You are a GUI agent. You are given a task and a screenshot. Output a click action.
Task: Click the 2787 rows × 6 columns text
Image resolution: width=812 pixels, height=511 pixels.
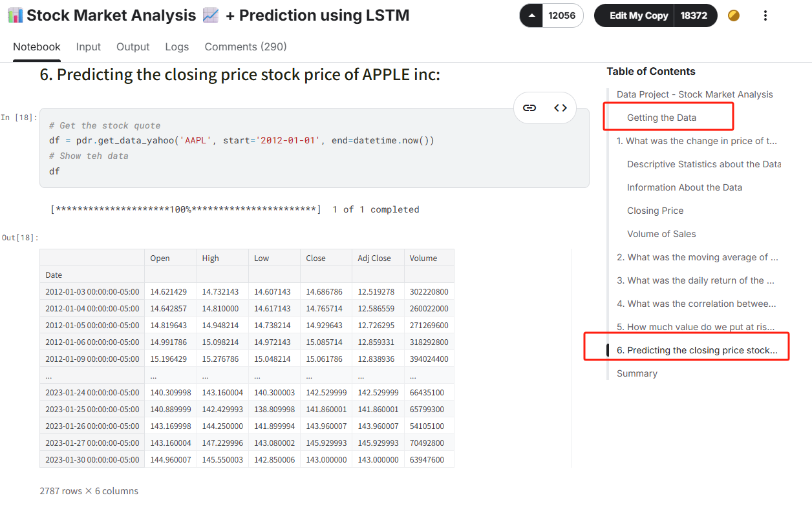point(89,491)
